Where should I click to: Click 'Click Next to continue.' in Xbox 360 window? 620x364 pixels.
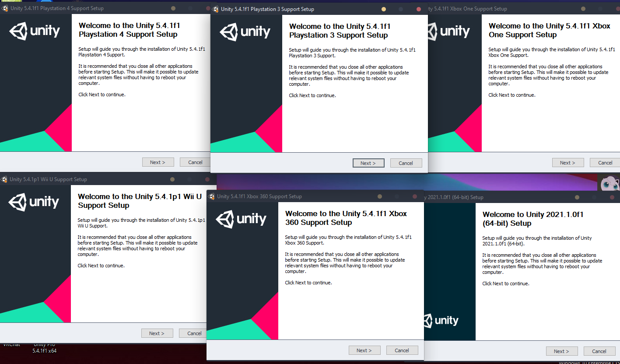pos(308,283)
